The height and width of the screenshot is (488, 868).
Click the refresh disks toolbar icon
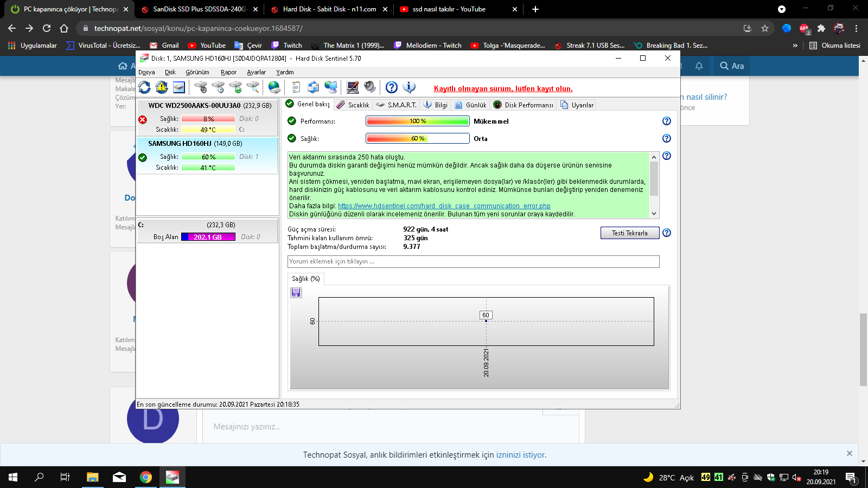pos(144,87)
